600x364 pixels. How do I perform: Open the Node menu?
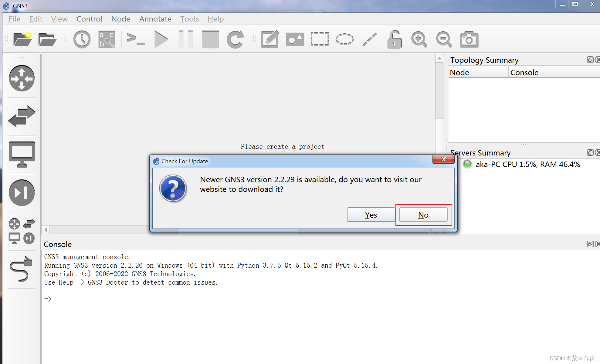point(120,19)
